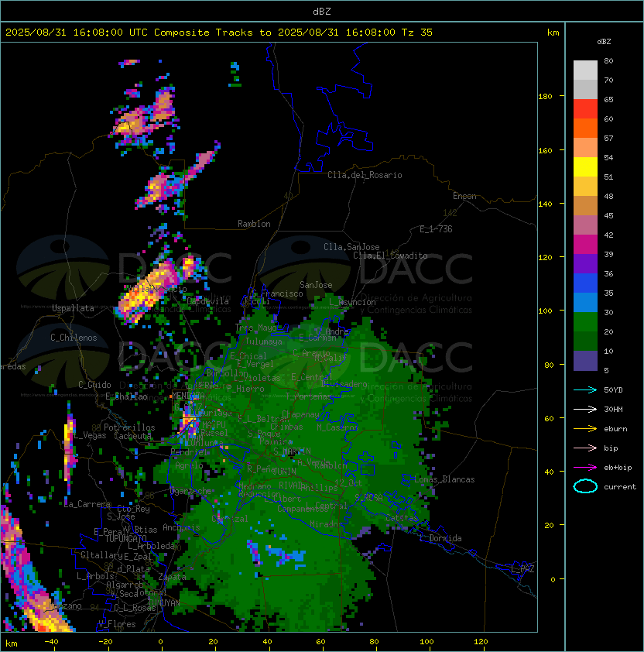The image size is (644, 652).
Task: Click the 'L_Asuncion' place label
Action: (x=352, y=302)
